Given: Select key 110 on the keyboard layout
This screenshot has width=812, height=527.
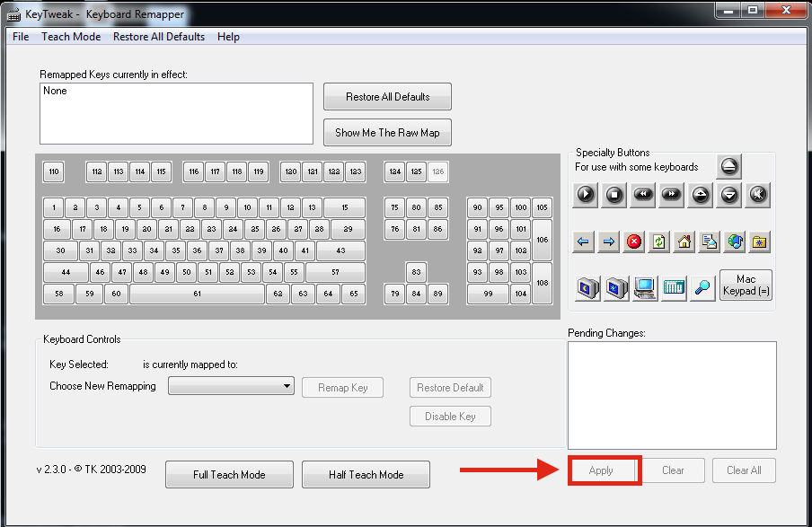Looking at the screenshot, I should [x=54, y=171].
